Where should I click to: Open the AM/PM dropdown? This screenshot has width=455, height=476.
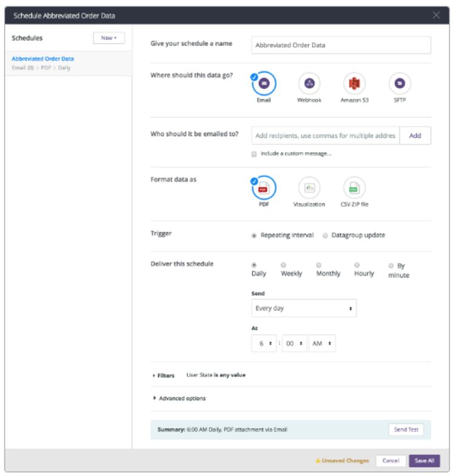click(x=322, y=344)
